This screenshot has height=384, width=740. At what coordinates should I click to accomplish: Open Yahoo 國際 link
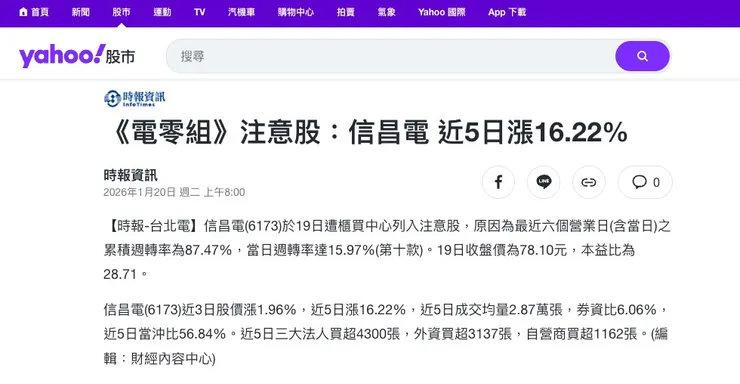[x=442, y=12]
